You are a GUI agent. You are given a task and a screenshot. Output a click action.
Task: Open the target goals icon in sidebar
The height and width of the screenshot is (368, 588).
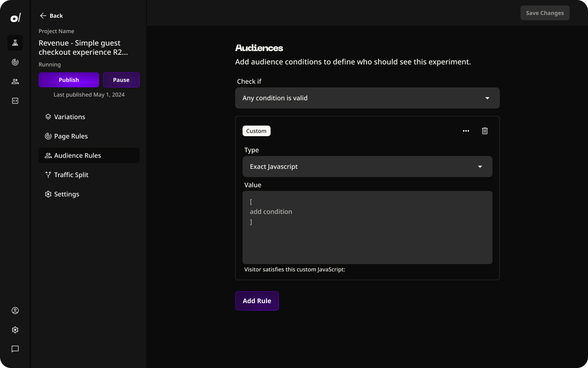pos(15,62)
